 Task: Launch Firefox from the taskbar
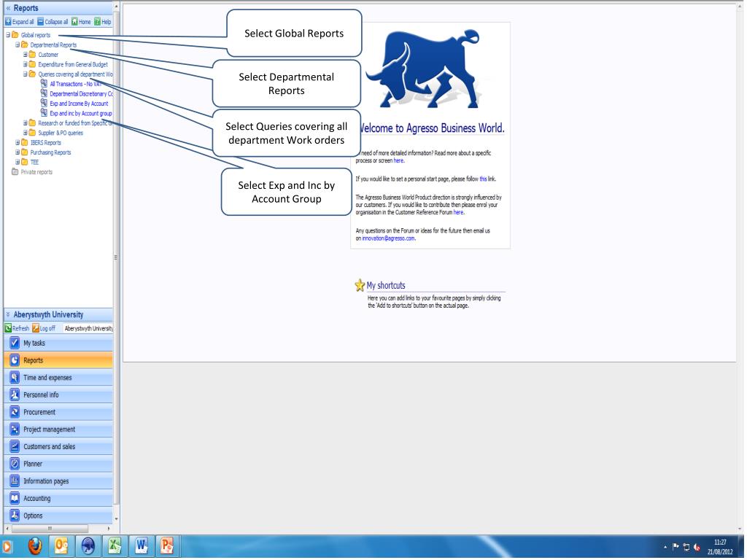pos(35,546)
